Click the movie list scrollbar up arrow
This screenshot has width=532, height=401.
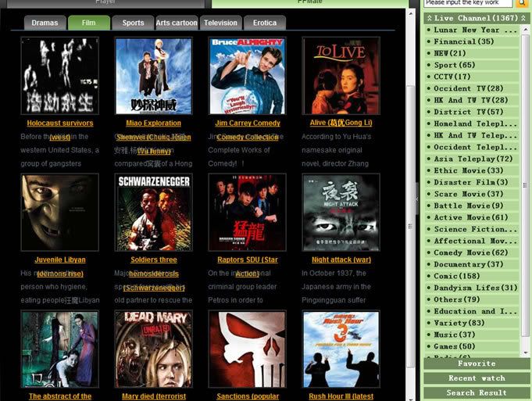(x=411, y=13)
